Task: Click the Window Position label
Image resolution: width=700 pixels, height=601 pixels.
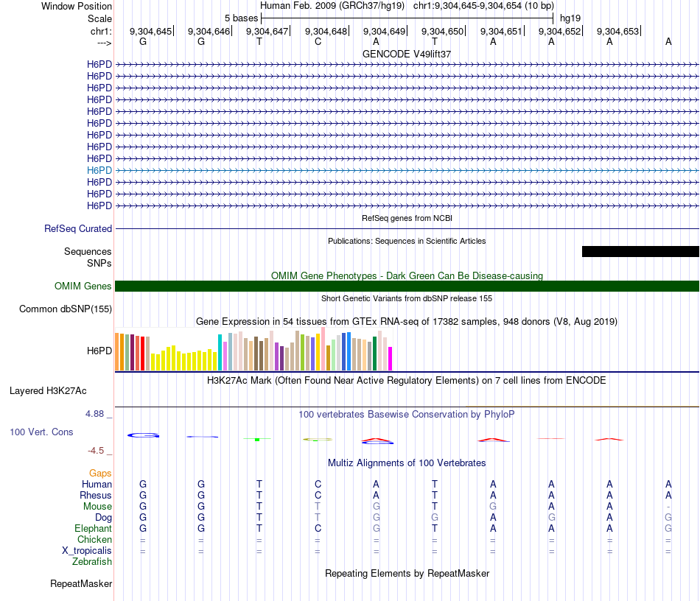Action: click(x=77, y=6)
